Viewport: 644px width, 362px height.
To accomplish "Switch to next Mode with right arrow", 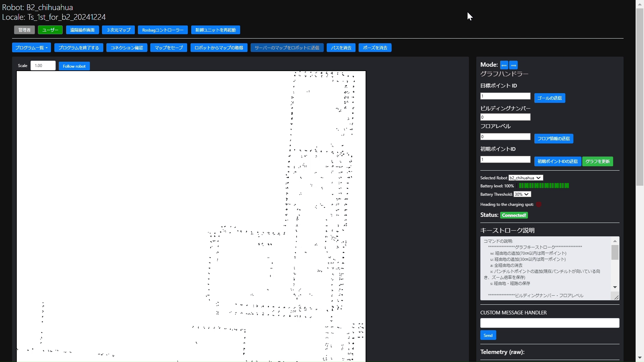I will coord(514,65).
